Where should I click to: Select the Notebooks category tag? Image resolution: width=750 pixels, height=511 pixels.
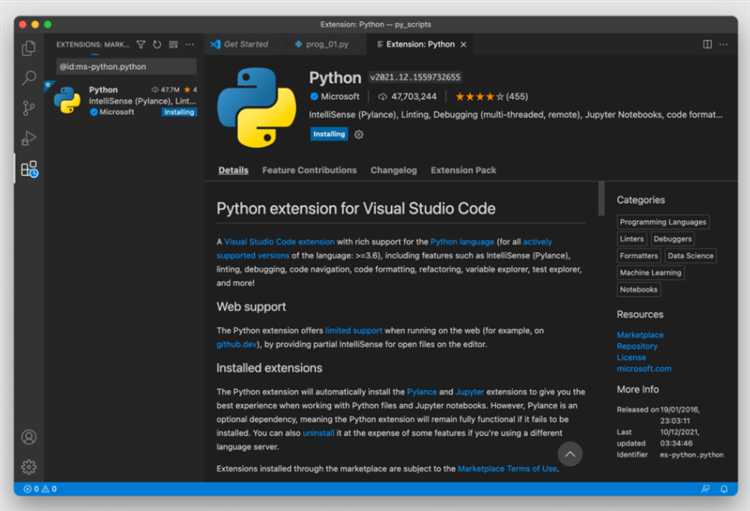(x=639, y=289)
